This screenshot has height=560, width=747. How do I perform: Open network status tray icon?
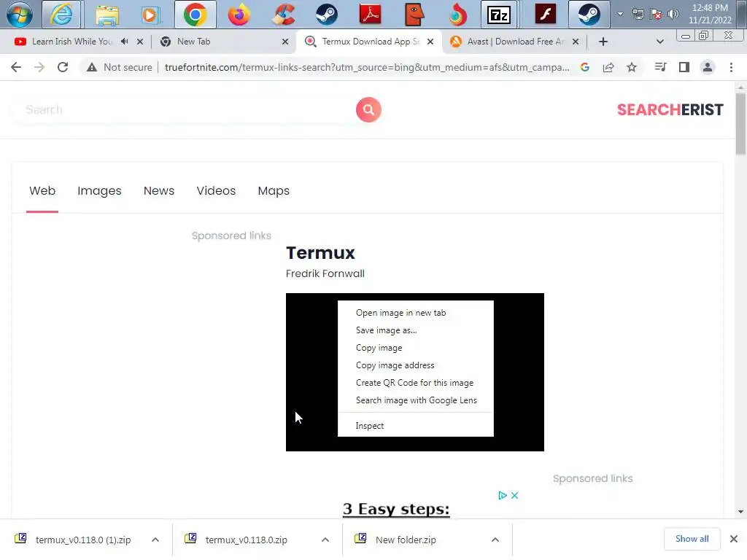coord(638,14)
